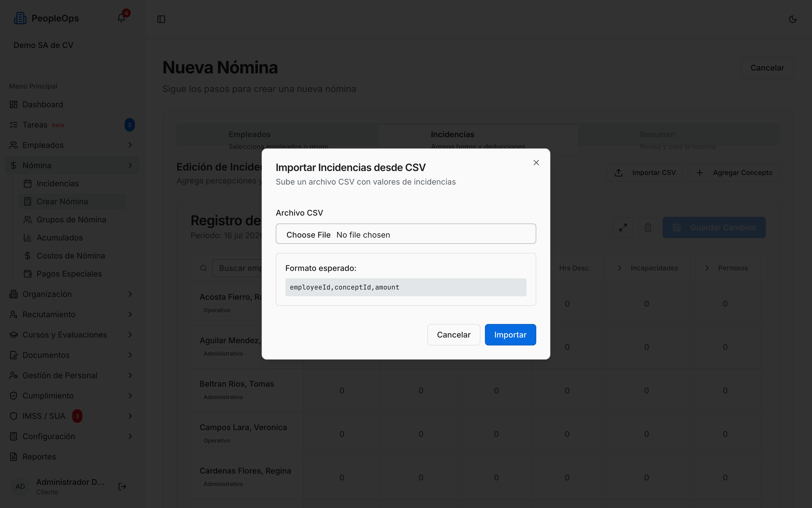Expand the Organización chevron

[130, 294]
